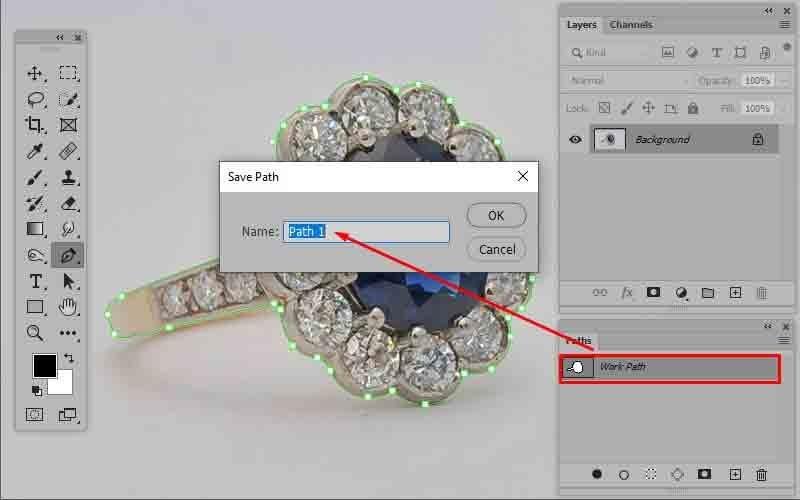Close the Save Path dialog
The image size is (800, 500).
click(x=522, y=177)
